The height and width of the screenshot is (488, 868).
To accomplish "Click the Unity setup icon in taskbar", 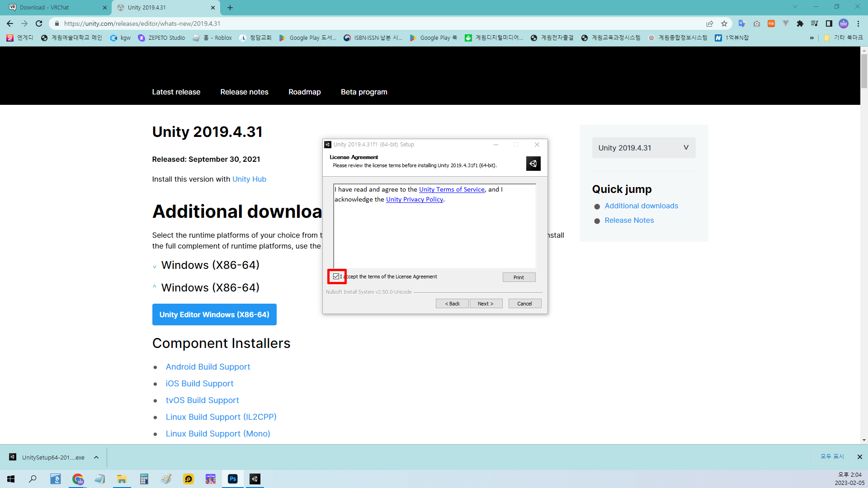I will [x=255, y=479].
